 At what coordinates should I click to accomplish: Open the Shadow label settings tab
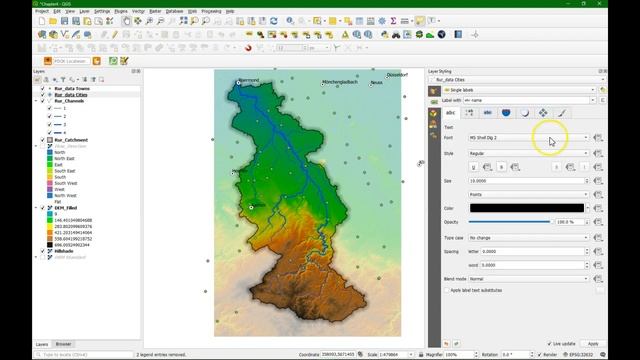524,113
